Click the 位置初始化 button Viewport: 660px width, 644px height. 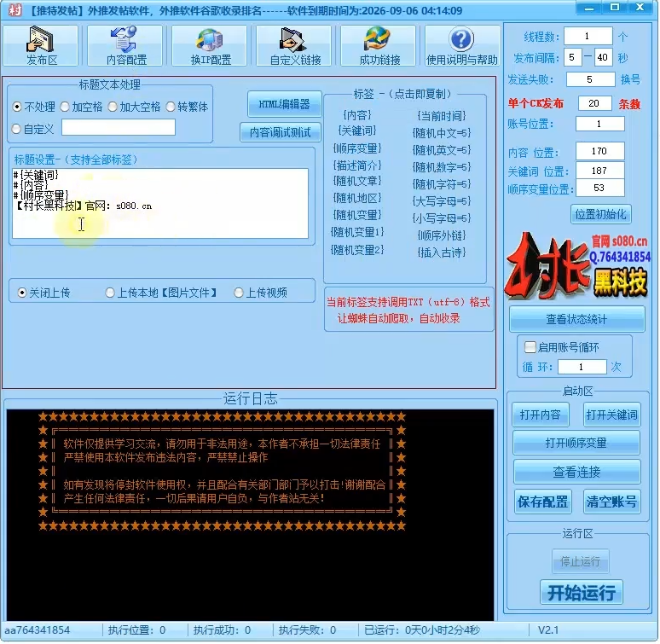(x=600, y=215)
